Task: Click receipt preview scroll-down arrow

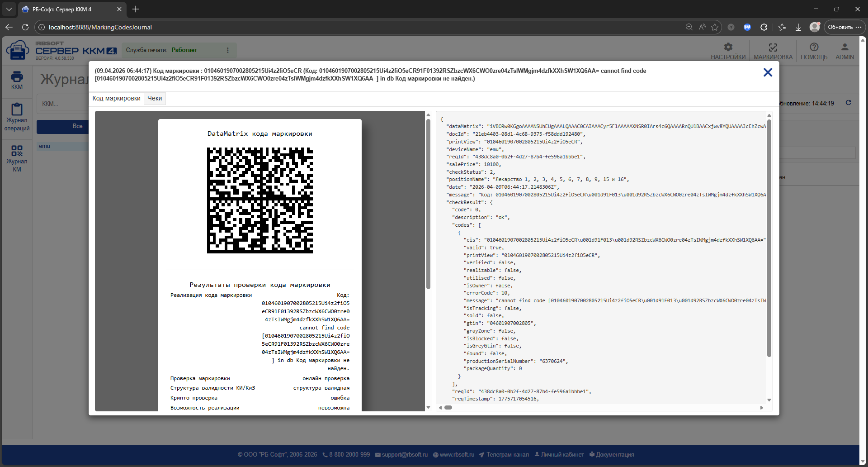Action: (x=428, y=408)
